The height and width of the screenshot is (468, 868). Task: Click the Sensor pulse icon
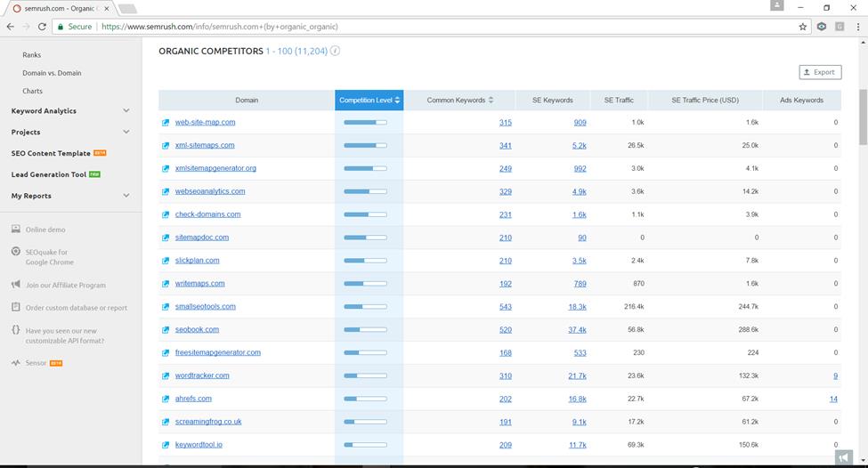tap(15, 363)
